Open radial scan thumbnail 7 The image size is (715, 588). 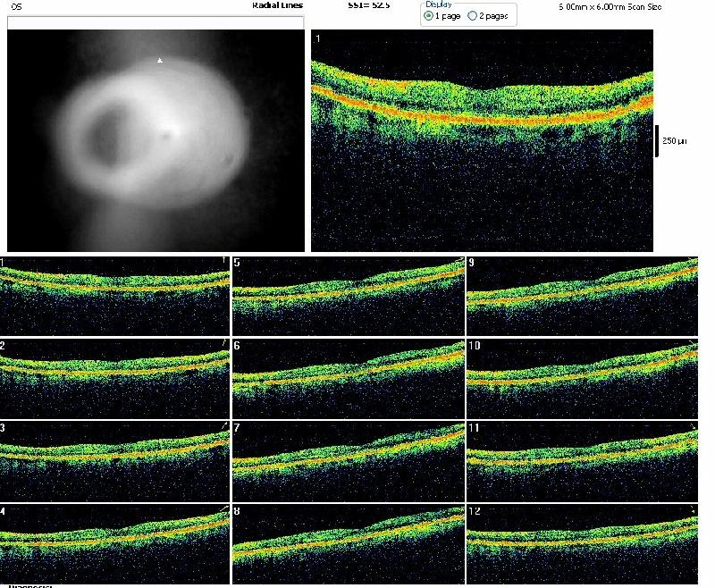point(349,461)
